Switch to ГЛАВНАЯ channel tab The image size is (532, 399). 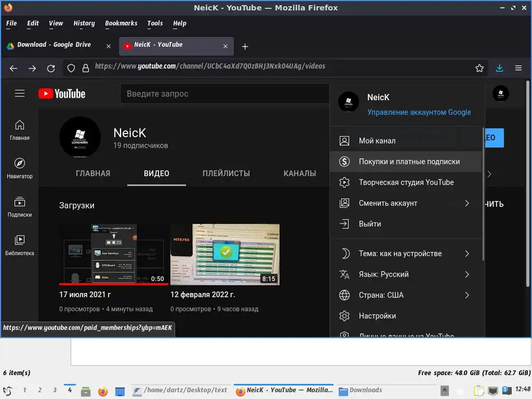click(x=93, y=174)
